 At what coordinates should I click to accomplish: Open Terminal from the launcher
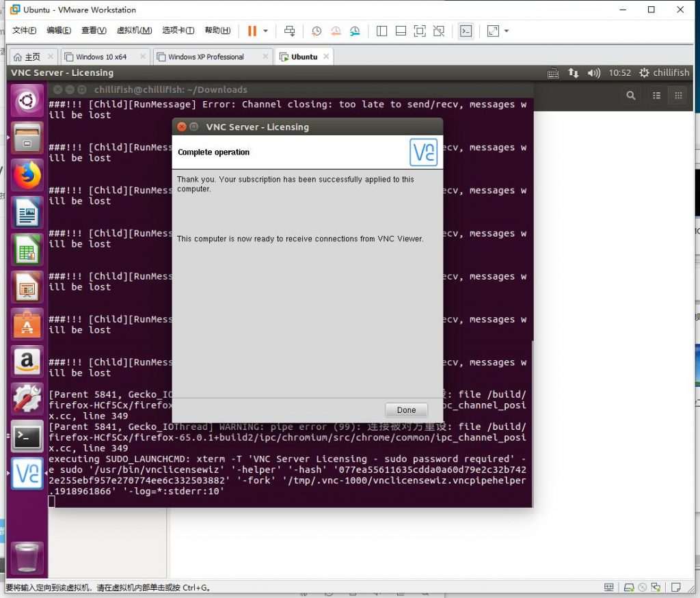[x=27, y=436]
